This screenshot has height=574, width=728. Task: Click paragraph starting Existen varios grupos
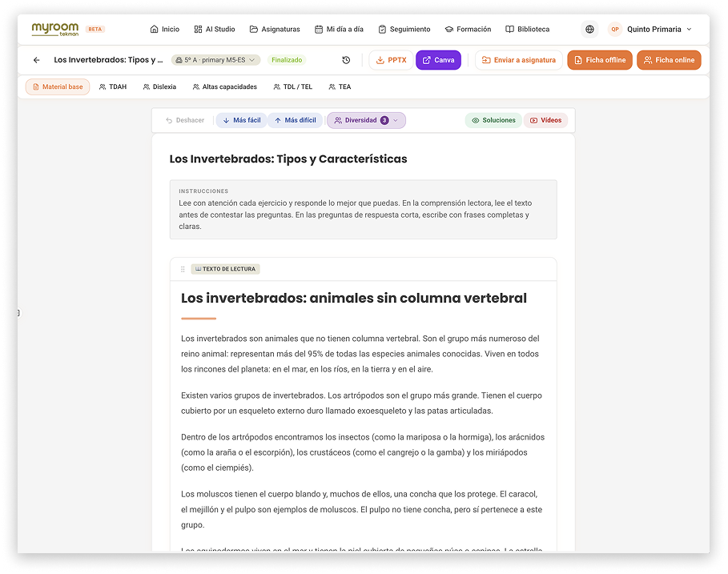tap(362, 403)
